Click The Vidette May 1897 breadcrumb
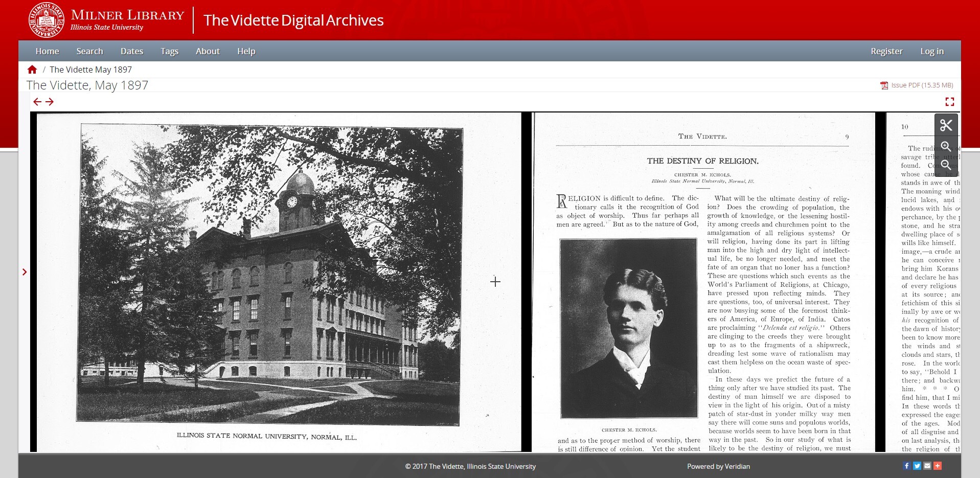 [x=91, y=70]
